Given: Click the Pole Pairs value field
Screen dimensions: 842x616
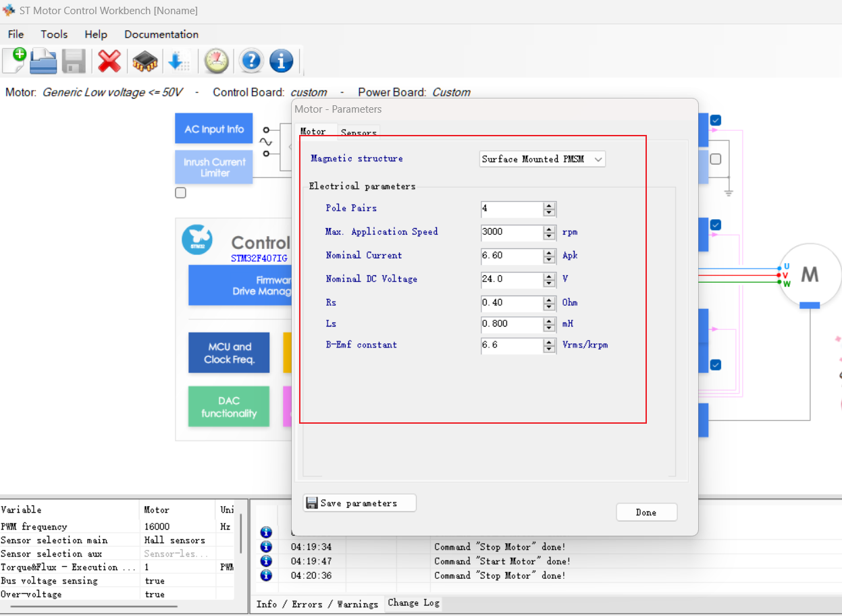Looking at the screenshot, I should point(512,209).
